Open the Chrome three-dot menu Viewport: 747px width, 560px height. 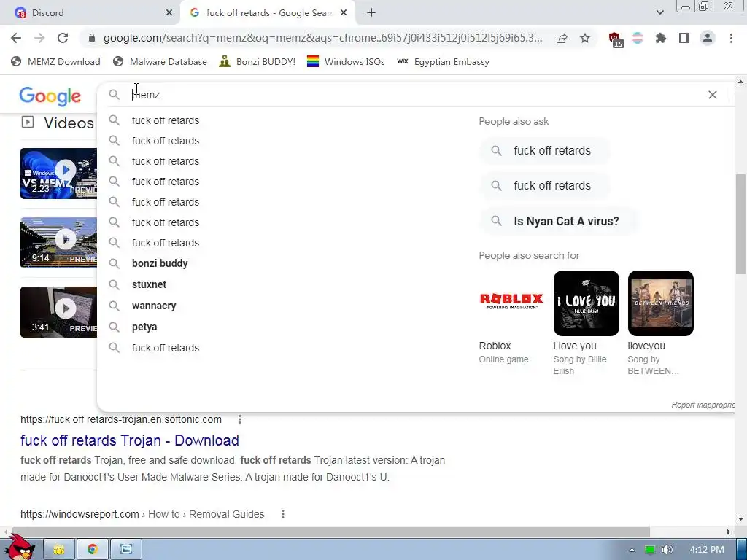pyautogui.click(x=731, y=38)
